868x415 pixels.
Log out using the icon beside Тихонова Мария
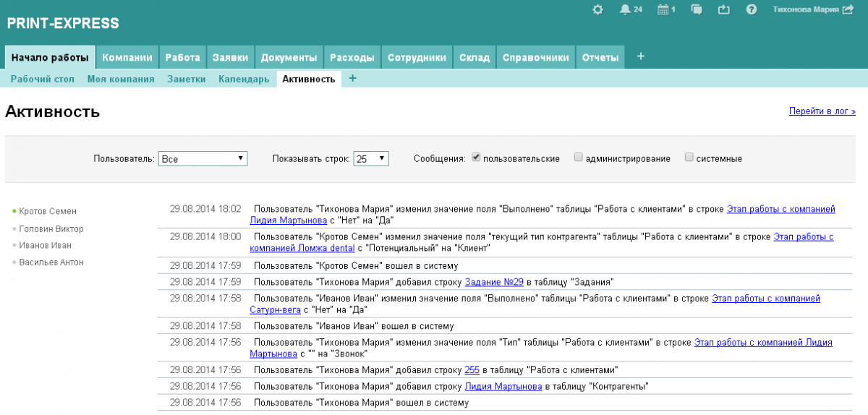848,9
